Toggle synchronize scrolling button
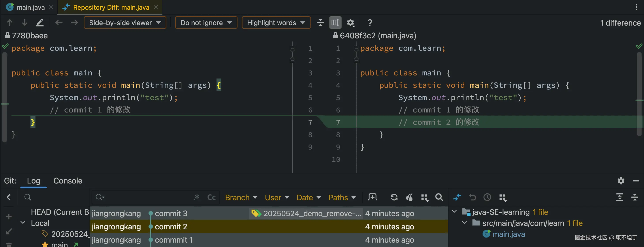The width and height of the screenshot is (644, 247). pos(335,23)
